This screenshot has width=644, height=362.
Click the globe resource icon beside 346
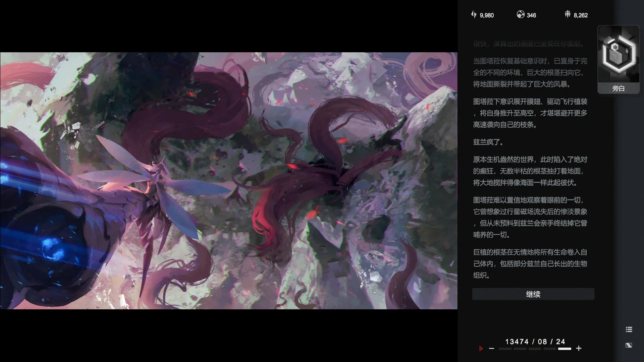[x=520, y=15]
